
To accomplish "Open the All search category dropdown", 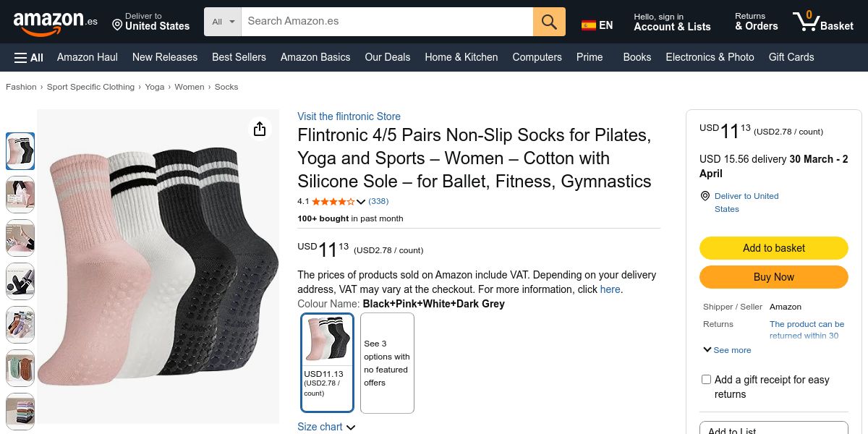I will click(223, 22).
